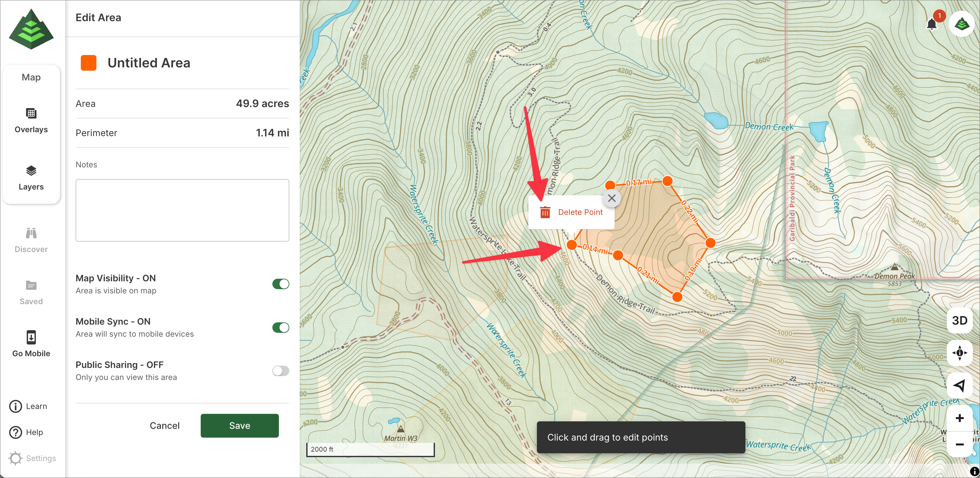Image resolution: width=980 pixels, height=478 pixels.
Task: Close the Delete Point popup
Action: [612, 198]
